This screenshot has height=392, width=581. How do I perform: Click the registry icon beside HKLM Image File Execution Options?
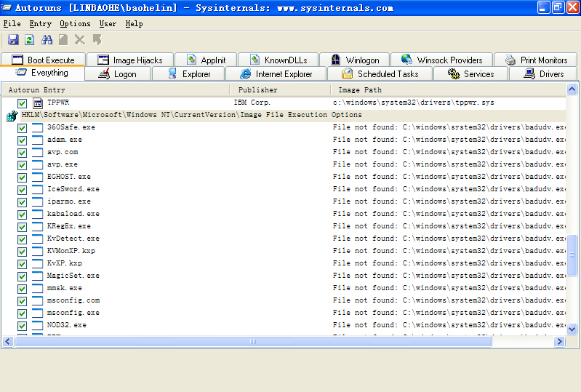(x=12, y=116)
